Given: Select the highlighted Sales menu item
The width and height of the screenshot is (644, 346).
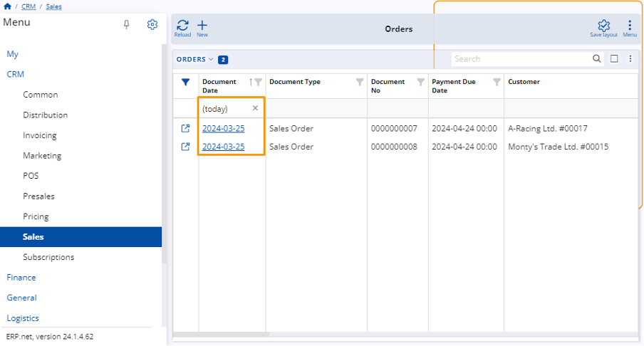Looking at the screenshot, I should 81,237.
